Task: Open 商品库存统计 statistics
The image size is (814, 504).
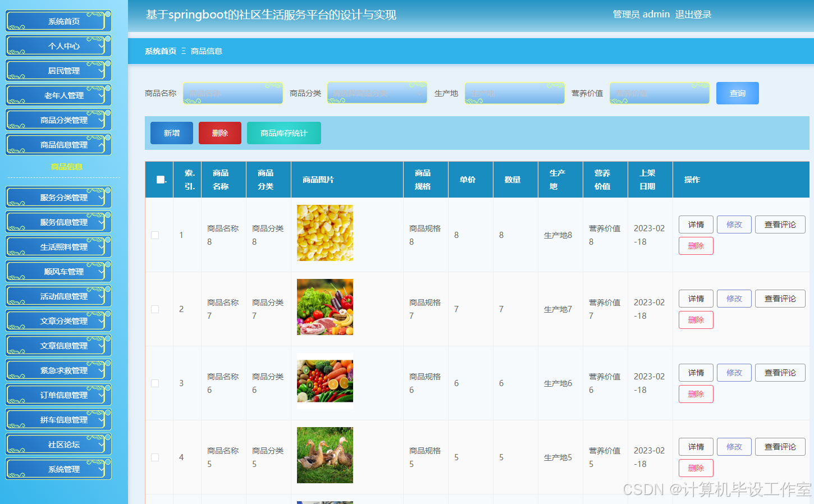Action: (284, 133)
